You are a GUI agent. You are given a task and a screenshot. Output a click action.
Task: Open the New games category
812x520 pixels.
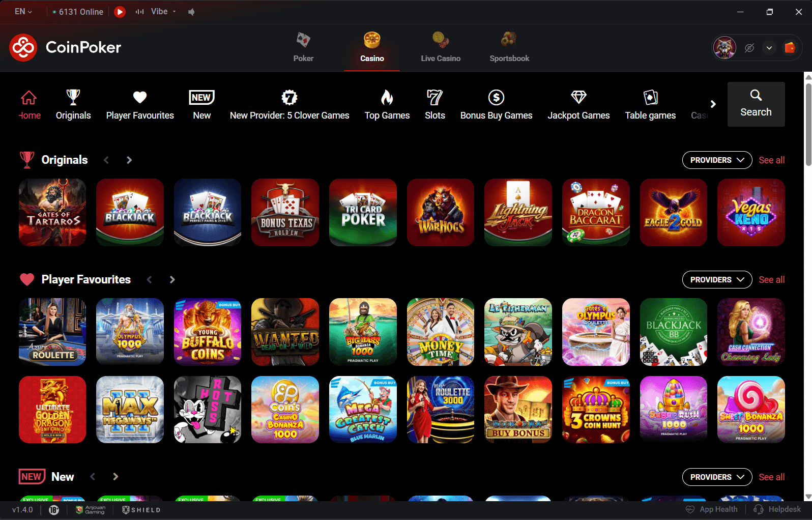click(202, 105)
